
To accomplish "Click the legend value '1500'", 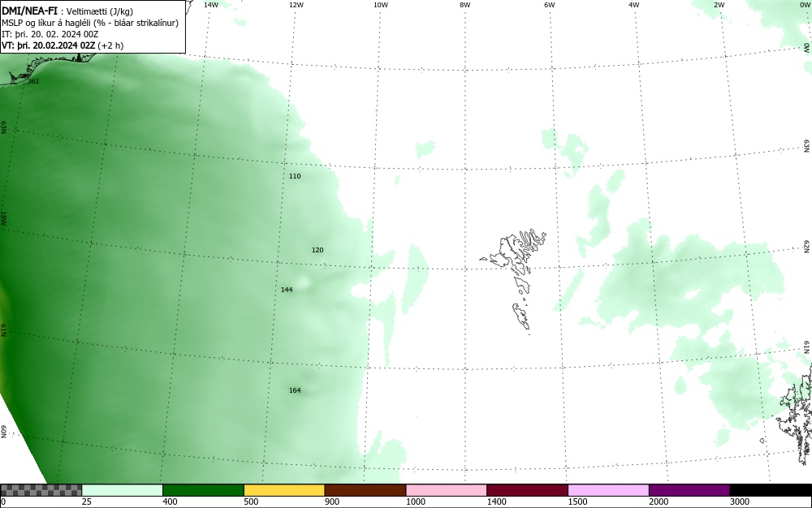I will point(578,502).
